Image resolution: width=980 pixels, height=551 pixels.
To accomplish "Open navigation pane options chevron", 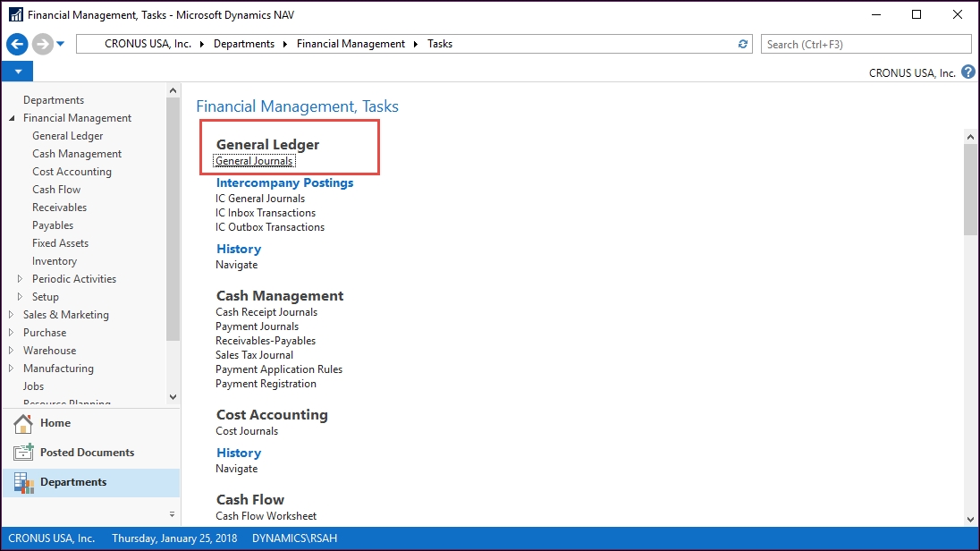I will tap(172, 514).
